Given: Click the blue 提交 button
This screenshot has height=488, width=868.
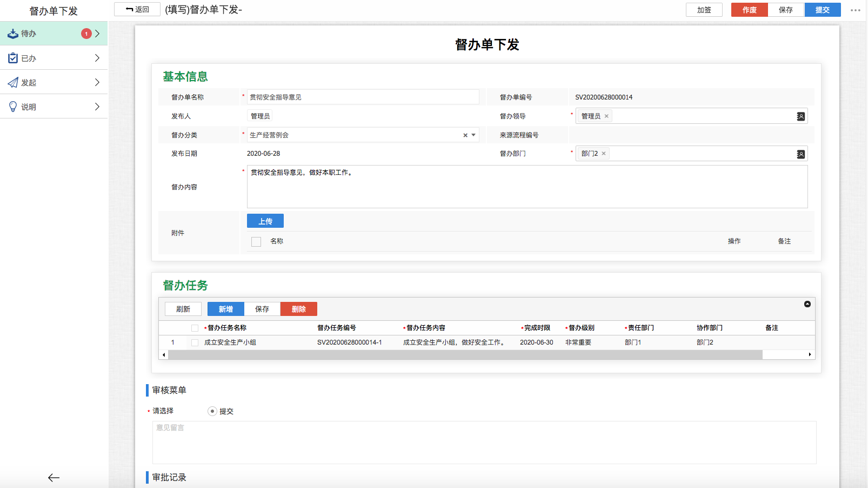Looking at the screenshot, I should tap(823, 10).
